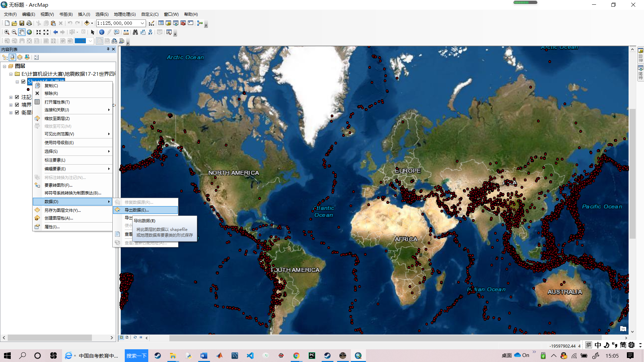
Task: Uncheck the 衛星 layer checkbox
Action: click(x=17, y=113)
